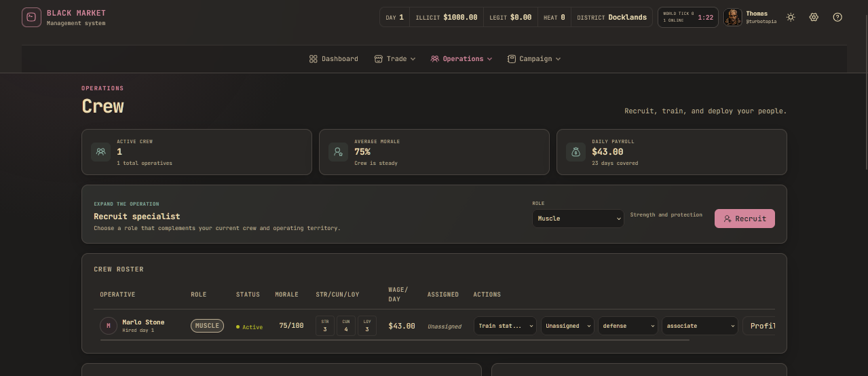The width and height of the screenshot is (868, 376).
Task: Open the defense stance dropdown
Action: [x=628, y=326]
